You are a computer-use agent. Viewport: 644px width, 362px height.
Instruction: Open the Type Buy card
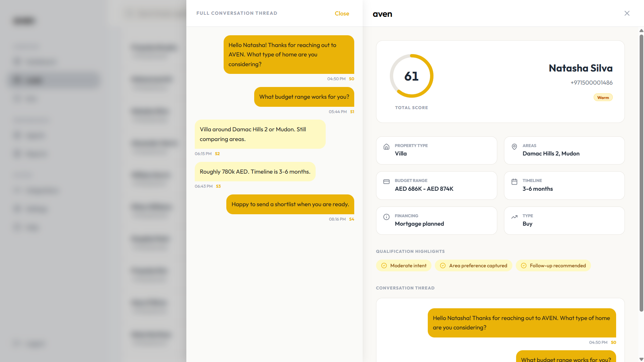(x=564, y=221)
